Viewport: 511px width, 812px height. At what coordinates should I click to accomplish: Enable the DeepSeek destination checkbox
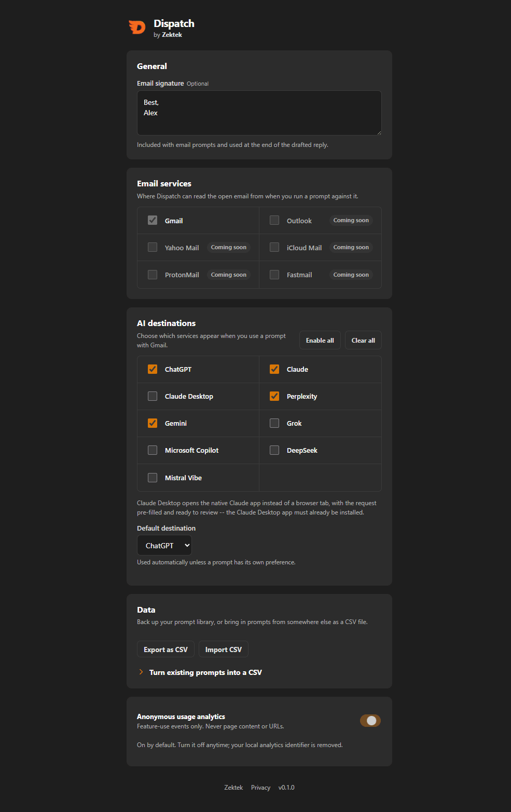274,450
